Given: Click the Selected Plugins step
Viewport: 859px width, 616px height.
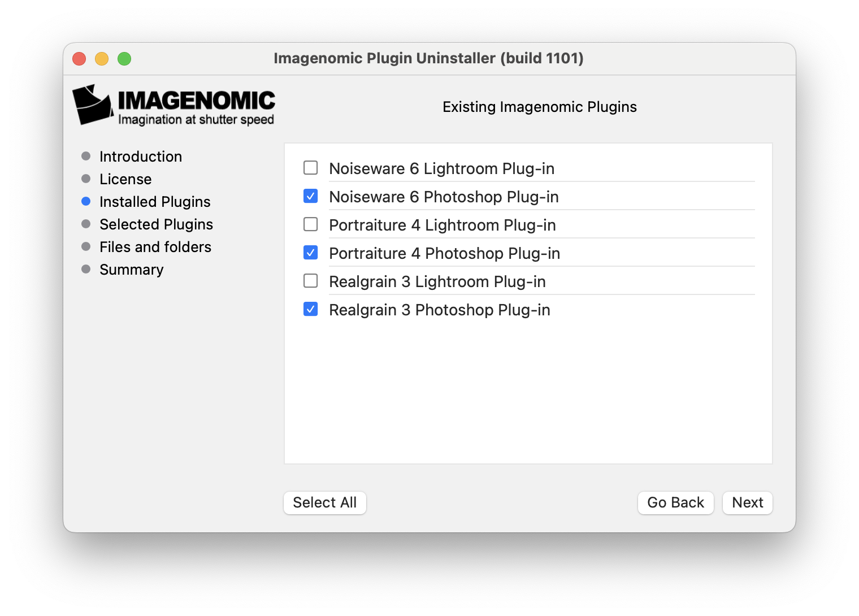Looking at the screenshot, I should [156, 224].
